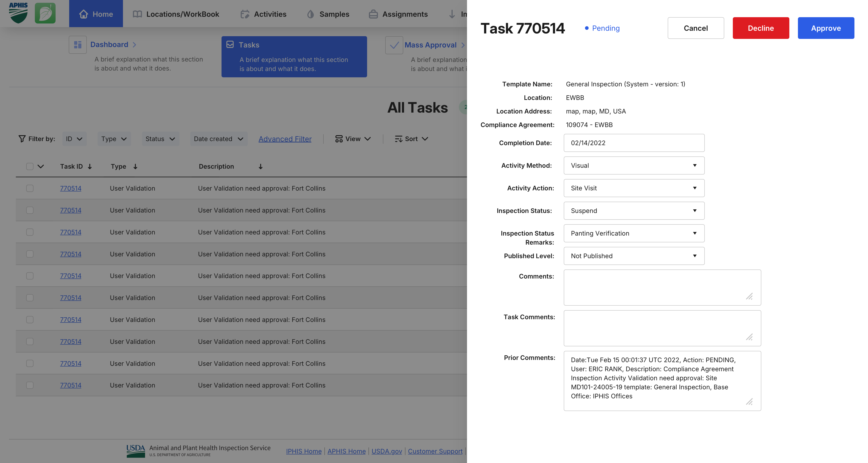The width and height of the screenshot is (868, 463).
Task: Click the Dashboard grid icon
Action: tap(78, 45)
